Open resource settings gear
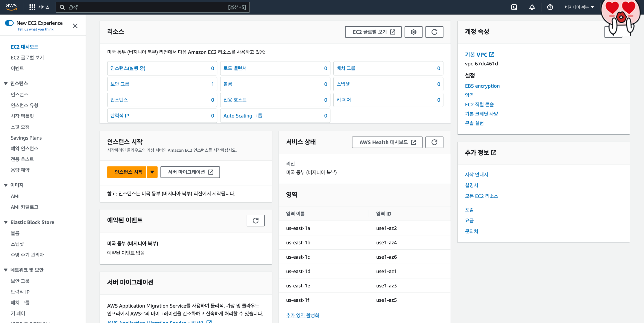644x323 pixels. click(x=413, y=32)
